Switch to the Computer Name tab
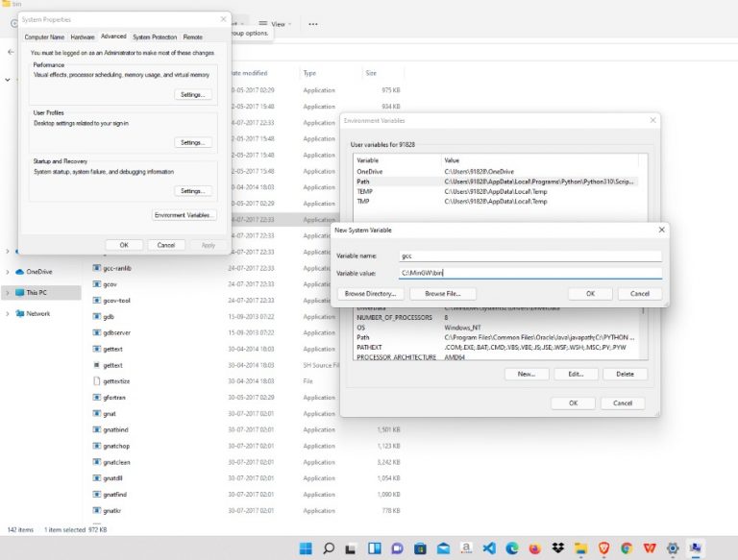The image size is (738, 560). click(x=45, y=37)
